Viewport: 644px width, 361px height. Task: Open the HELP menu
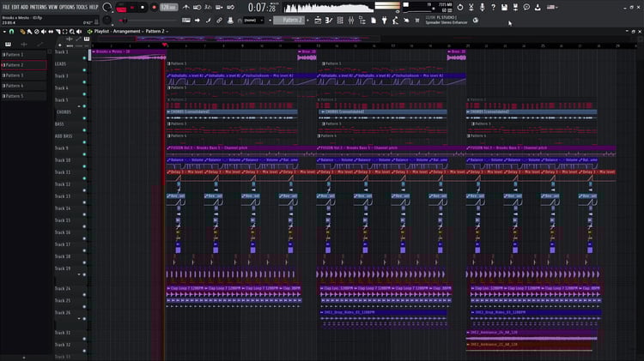pos(94,7)
